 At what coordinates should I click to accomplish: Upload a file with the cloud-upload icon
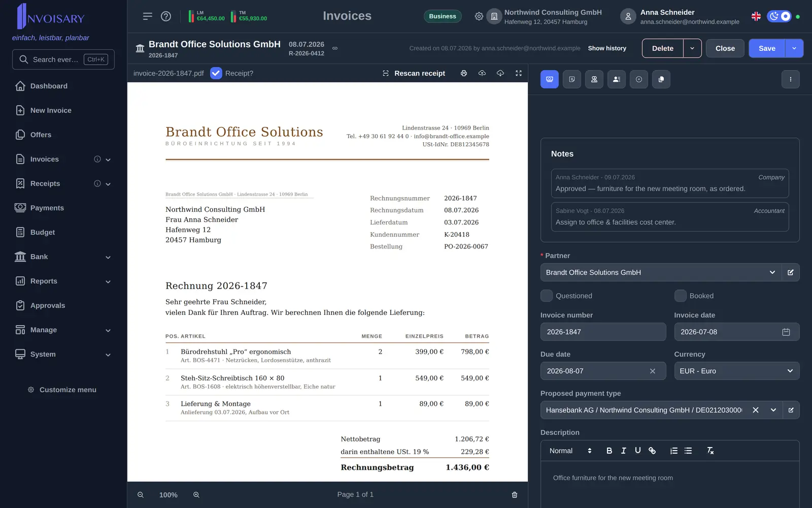click(482, 73)
